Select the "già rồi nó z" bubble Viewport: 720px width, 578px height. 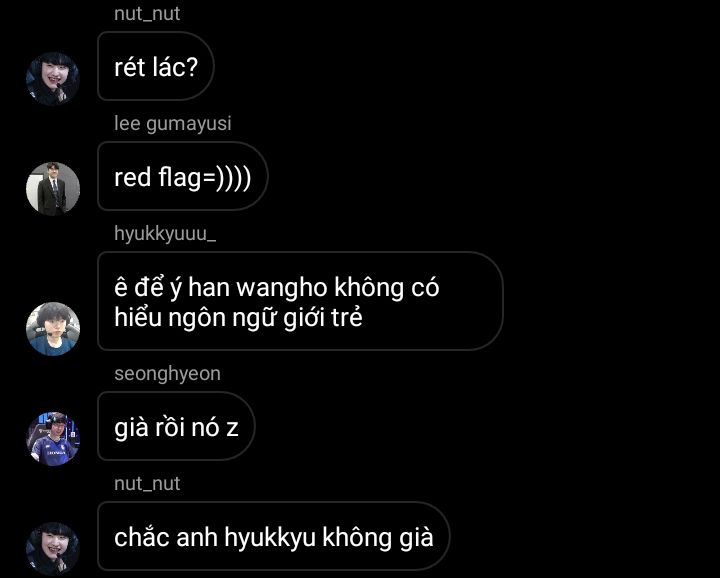pyautogui.click(x=176, y=426)
